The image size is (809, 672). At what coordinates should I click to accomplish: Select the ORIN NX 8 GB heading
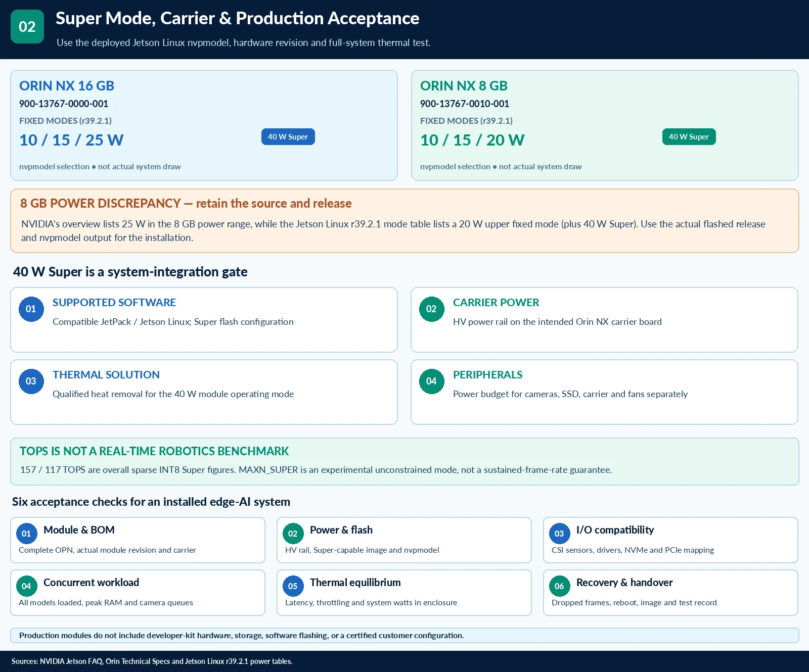464,86
